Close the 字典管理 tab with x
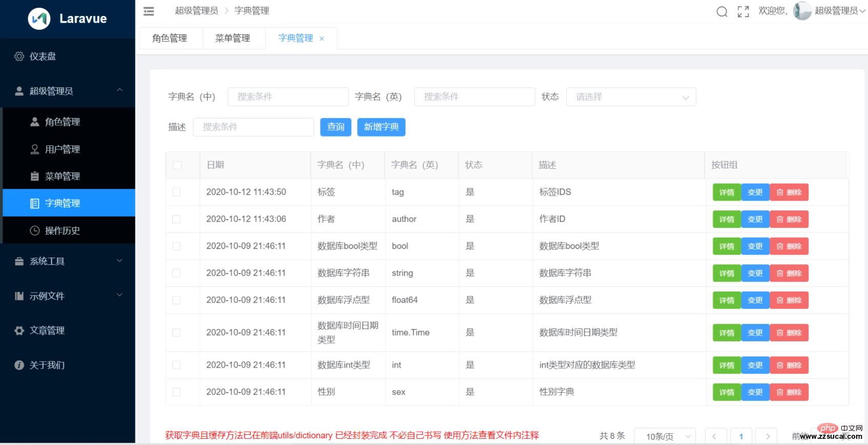868x445 pixels. pyautogui.click(x=322, y=38)
